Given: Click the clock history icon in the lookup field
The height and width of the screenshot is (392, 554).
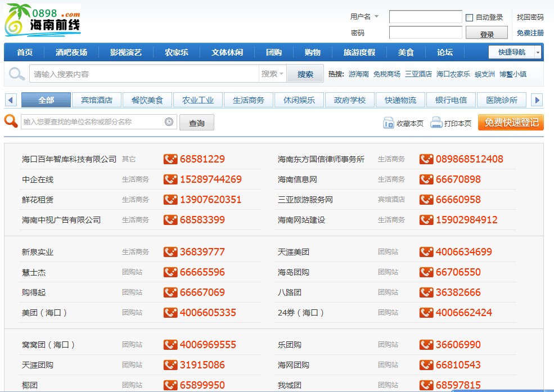Looking at the screenshot, I should tap(169, 122).
